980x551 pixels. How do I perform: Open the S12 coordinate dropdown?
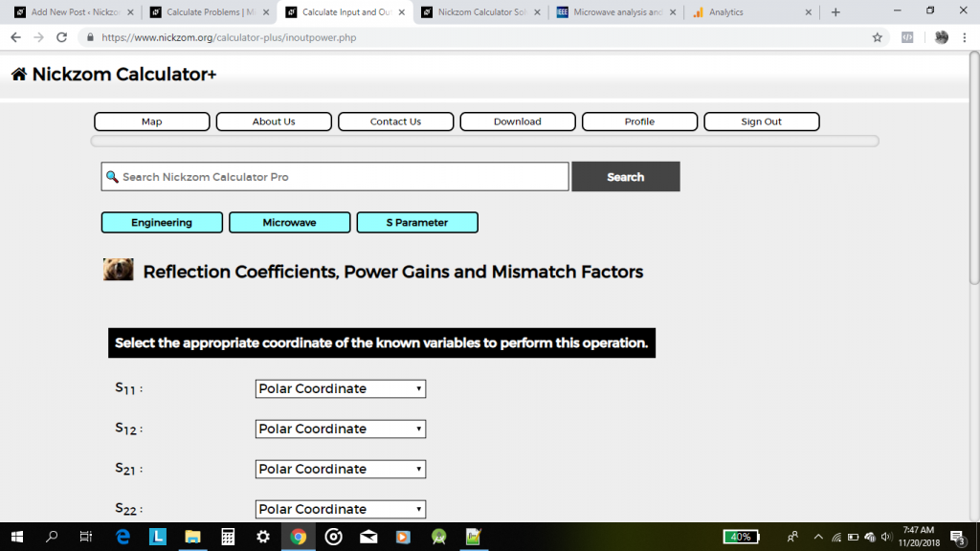341,429
